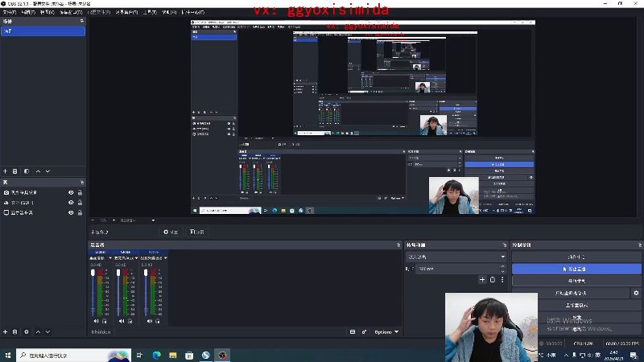
Task: Open the transition three-dot more menu
Action: coord(502,280)
